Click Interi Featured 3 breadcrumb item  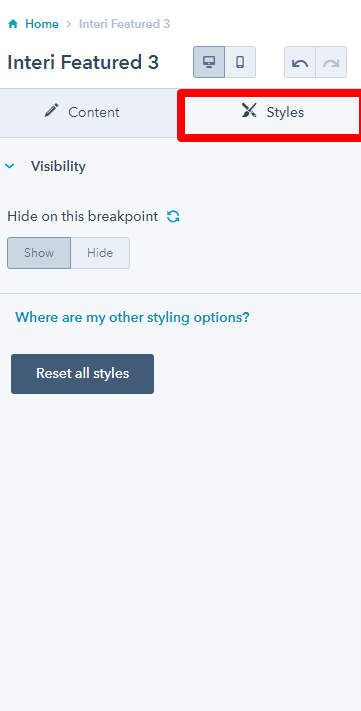(x=125, y=24)
